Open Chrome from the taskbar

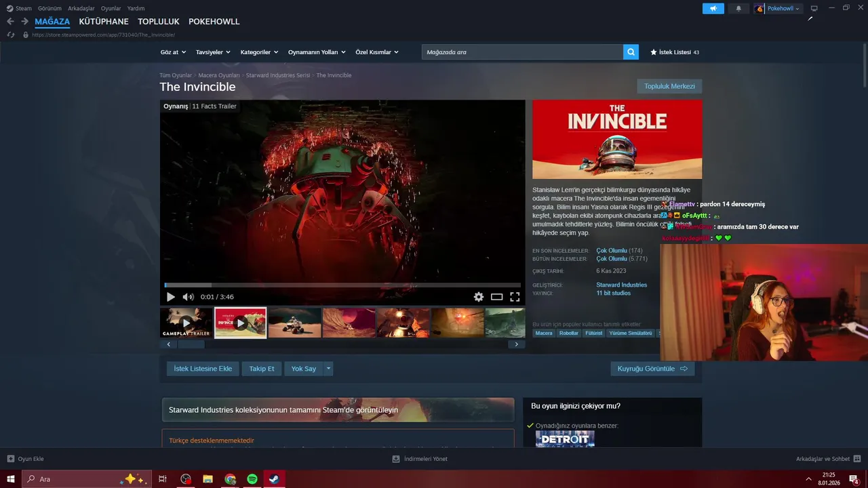(230, 479)
